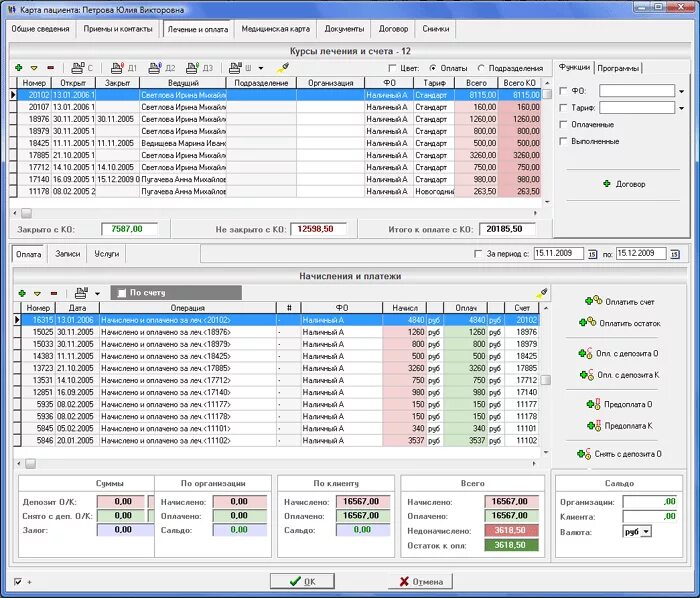Image resolution: width=700 pixels, height=598 pixels.
Task: Open the Снимки tab
Action: pyautogui.click(x=436, y=29)
